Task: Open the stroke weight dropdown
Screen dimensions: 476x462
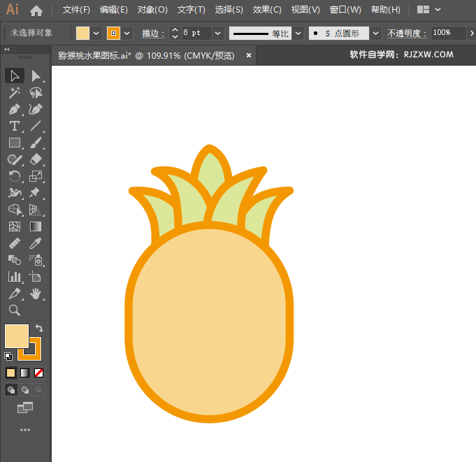Action: pyautogui.click(x=218, y=33)
